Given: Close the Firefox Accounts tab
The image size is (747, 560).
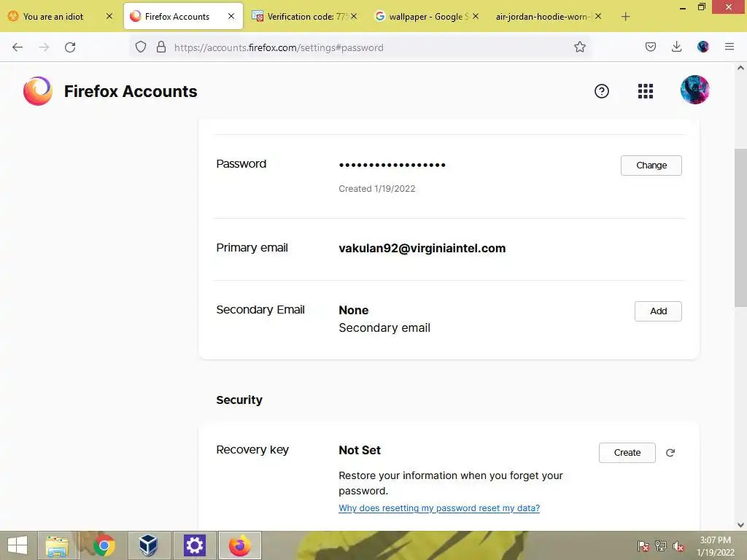Looking at the screenshot, I should pos(231,16).
